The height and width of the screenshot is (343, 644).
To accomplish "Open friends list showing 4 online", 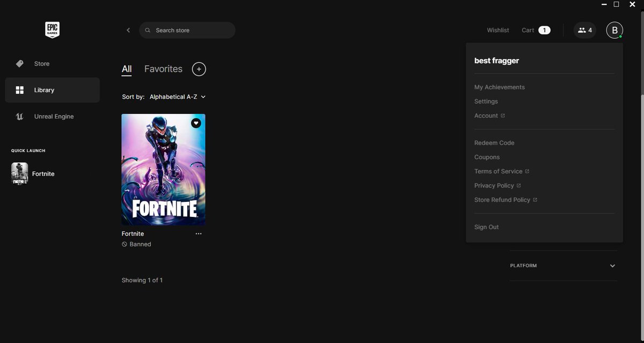I will pos(585,30).
